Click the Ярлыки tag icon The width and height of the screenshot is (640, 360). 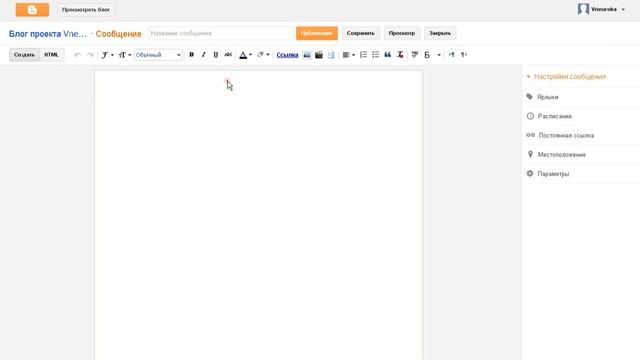[530, 97]
